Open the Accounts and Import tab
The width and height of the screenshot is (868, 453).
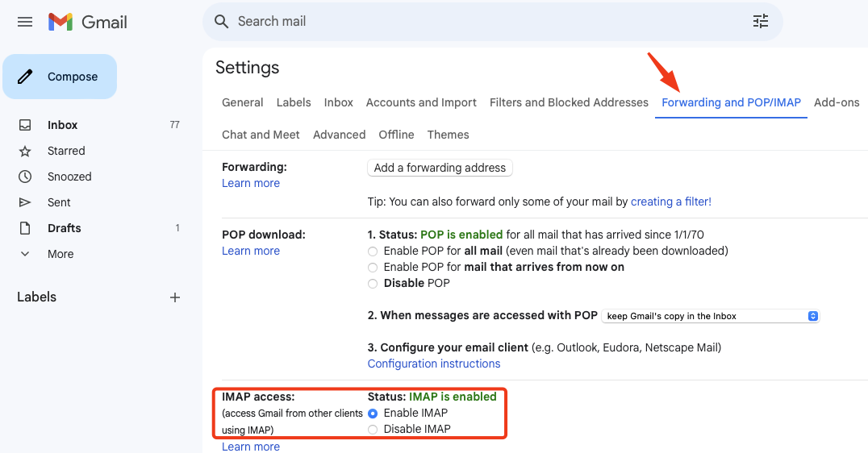tap(421, 102)
